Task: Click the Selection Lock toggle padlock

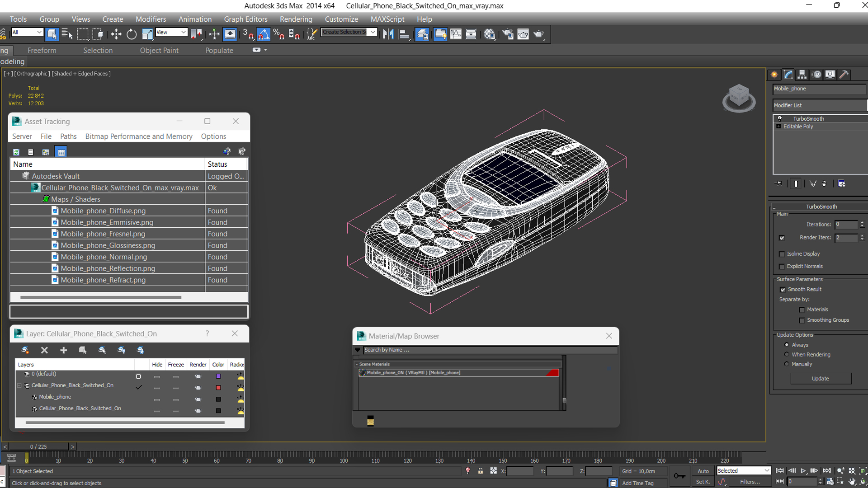Action: [x=481, y=471]
